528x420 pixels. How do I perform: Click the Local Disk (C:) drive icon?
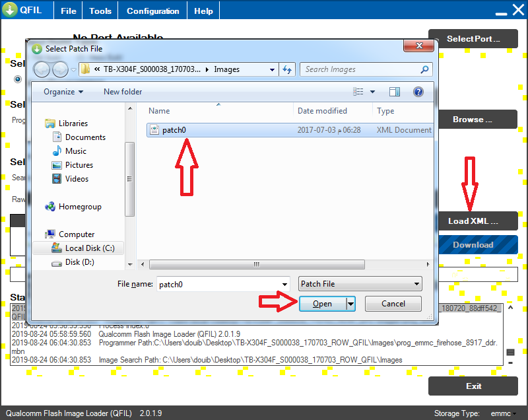pos(58,248)
